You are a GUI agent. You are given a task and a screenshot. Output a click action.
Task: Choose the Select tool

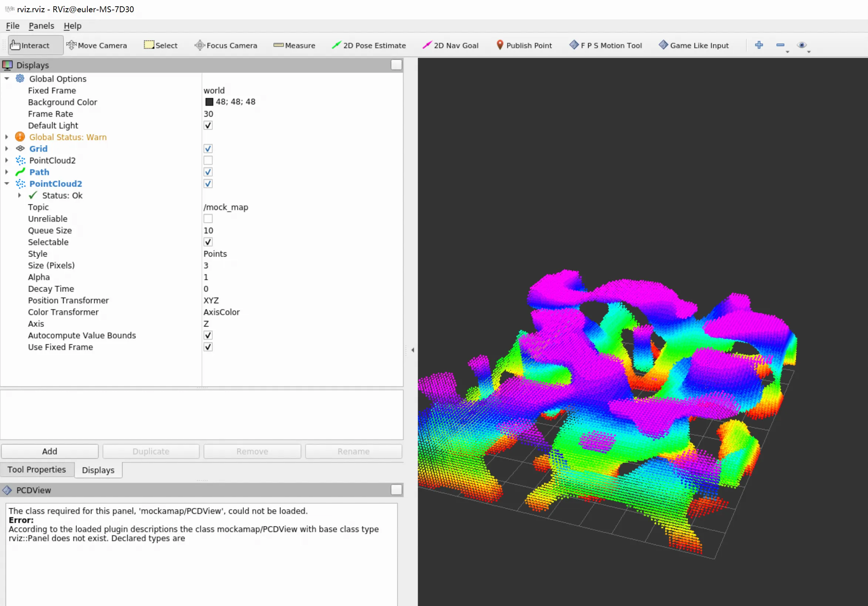point(160,46)
